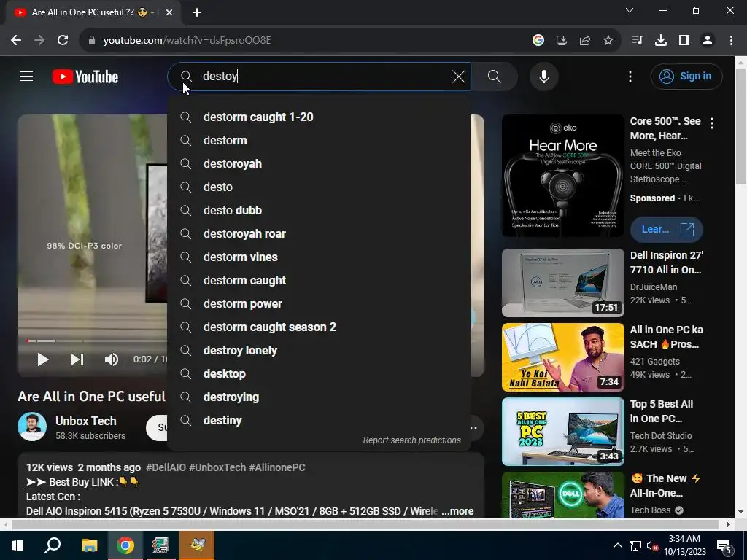Skip to next video
The image size is (747, 560).
pyautogui.click(x=77, y=359)
